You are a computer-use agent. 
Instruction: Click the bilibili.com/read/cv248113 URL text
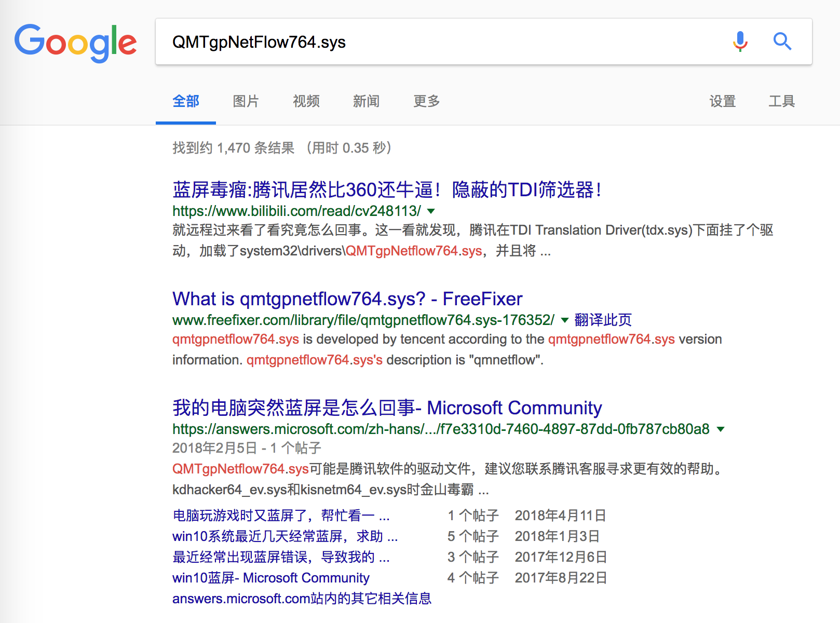point(296,211)
